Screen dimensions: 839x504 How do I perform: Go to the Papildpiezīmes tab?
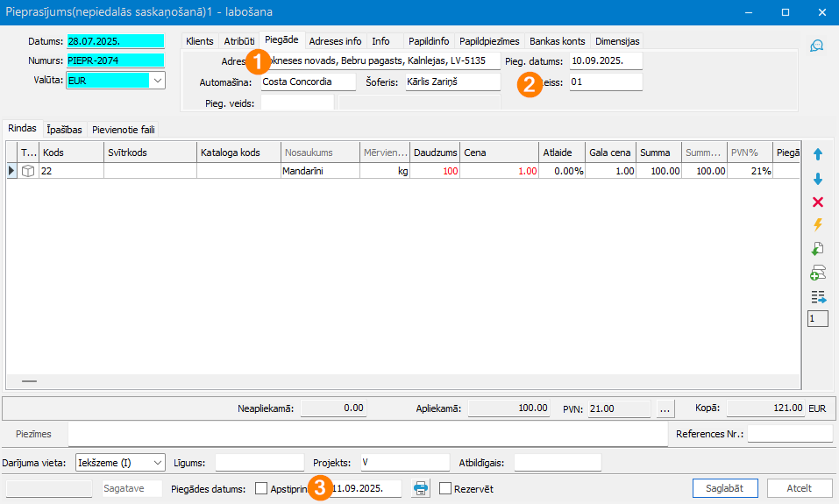[489, 41]
